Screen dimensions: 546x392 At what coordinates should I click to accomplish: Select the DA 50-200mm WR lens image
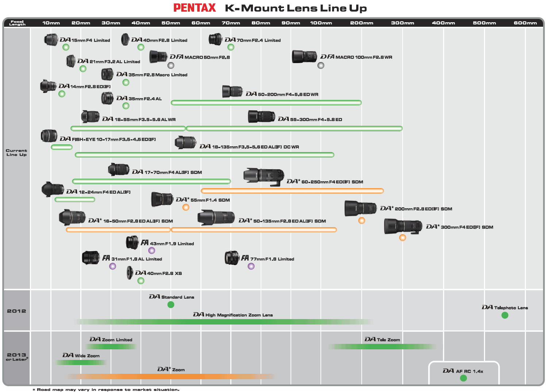click(232, 92)
